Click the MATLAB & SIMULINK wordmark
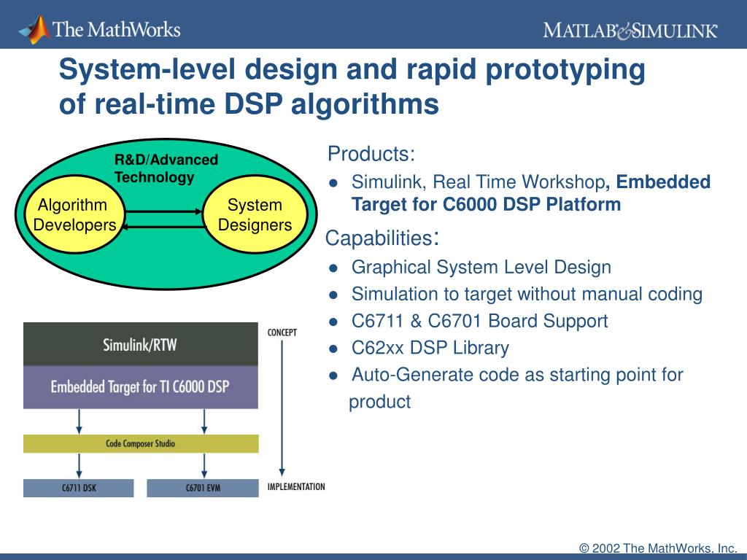 630,31
